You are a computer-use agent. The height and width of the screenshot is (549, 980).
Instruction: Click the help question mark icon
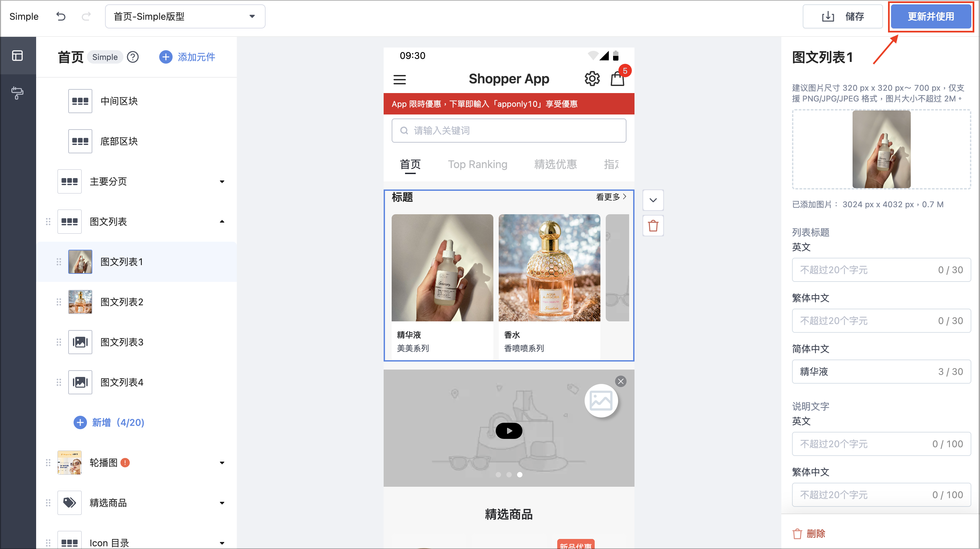pos(133,57)
